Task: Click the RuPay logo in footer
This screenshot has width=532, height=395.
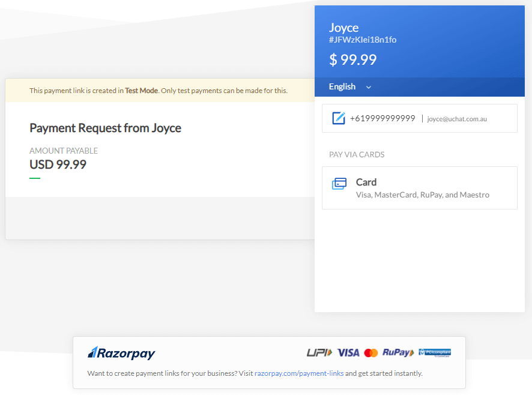Action: pos(398,353)
